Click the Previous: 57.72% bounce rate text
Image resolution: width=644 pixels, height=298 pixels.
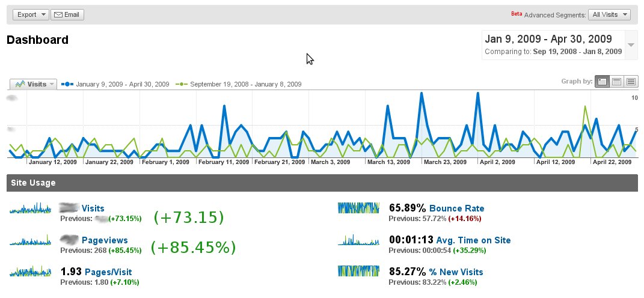pos(417,219)
